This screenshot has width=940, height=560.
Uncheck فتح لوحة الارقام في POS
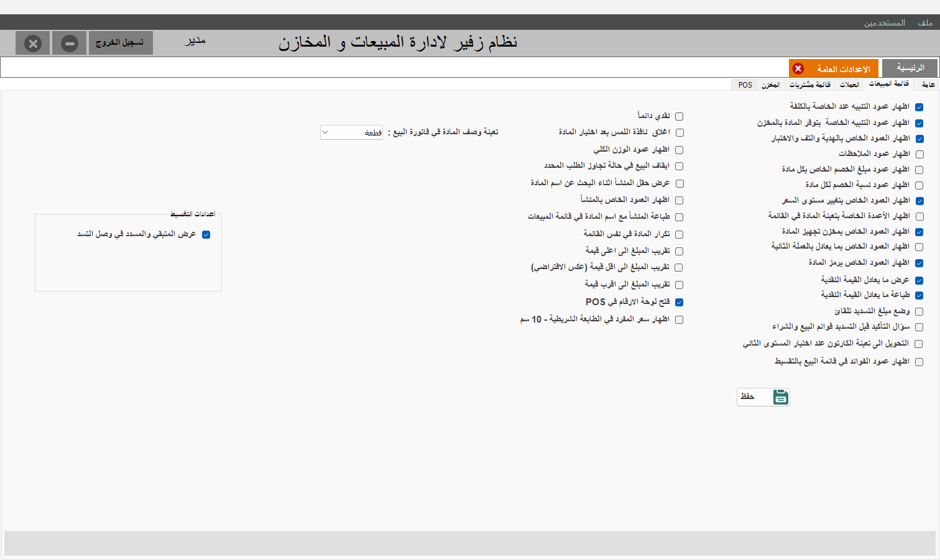679,302
